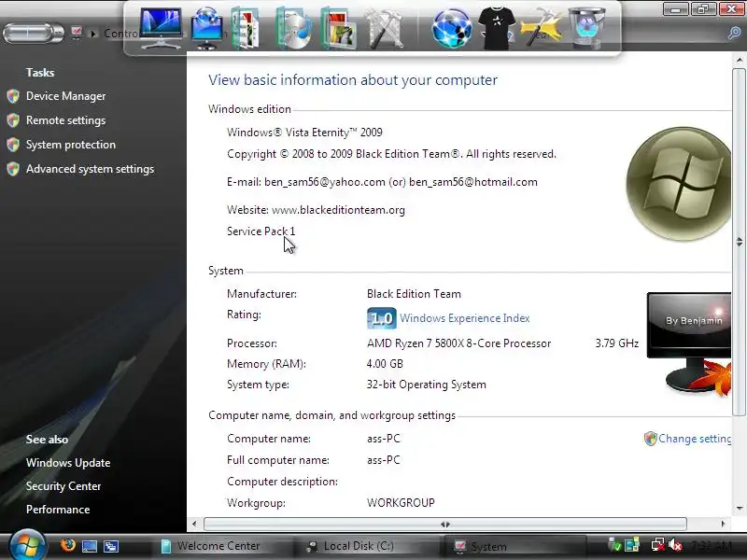Click the horizontal scrollbar right arrow
The width and height of the screenshot is (747, 560).
[723, 524]
